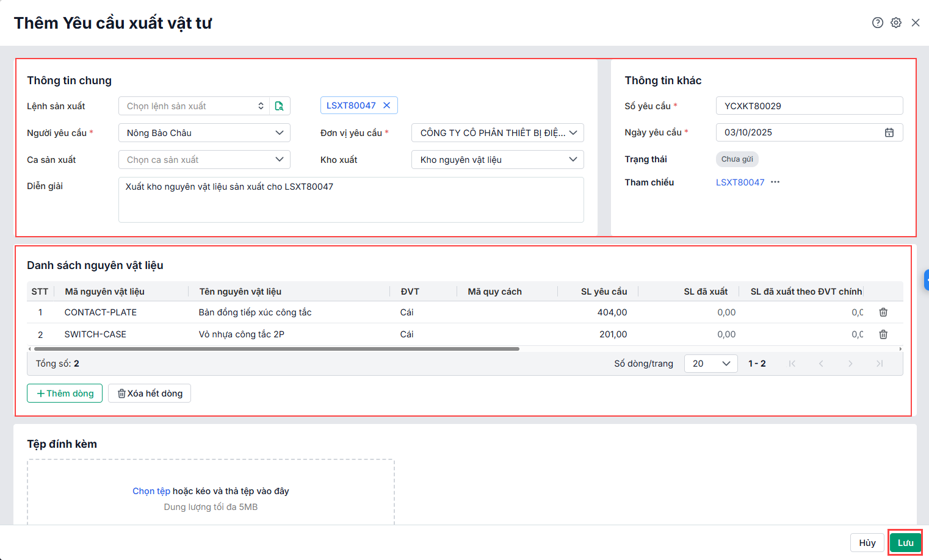Open the settings gear icon
Viewport: 929px width, 560px height.
coord(896,23)
